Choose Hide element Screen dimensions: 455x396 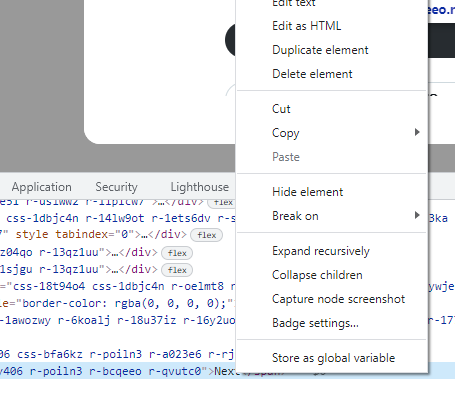(332, 192)
